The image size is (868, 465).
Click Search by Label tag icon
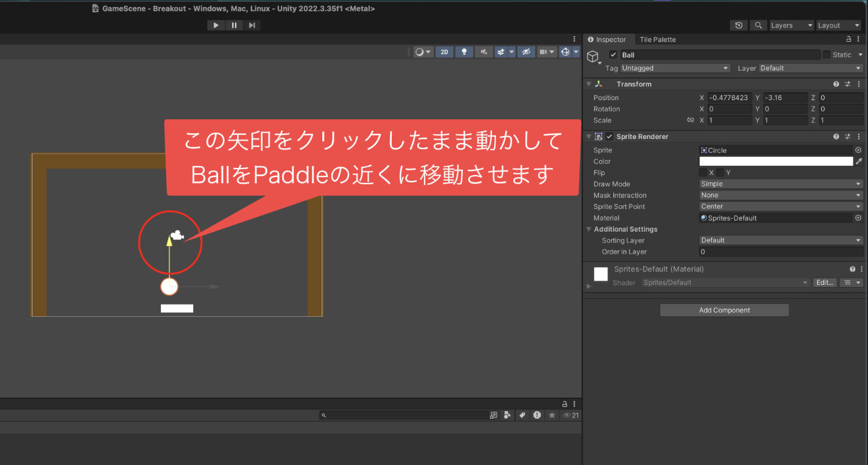(522, 415)
